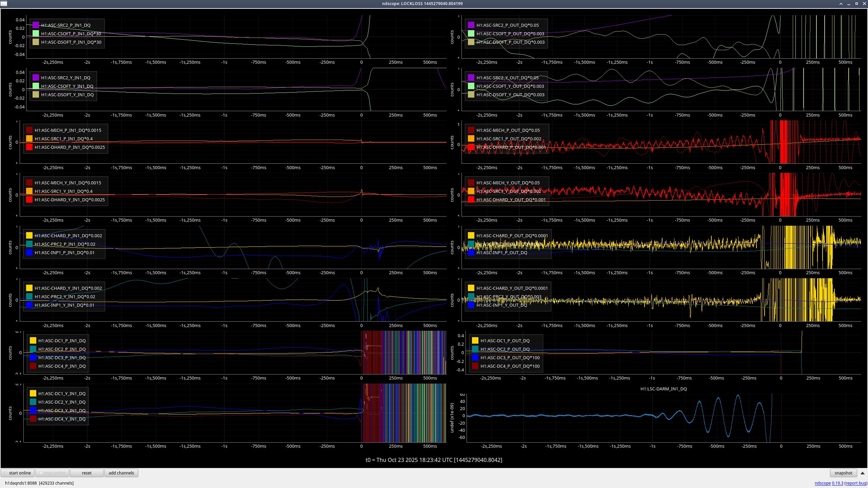Toggle H1:ASC-DC3_P_IN1_DQ legend entry
This screenshot has width=868, height=488.
point(62,358)
